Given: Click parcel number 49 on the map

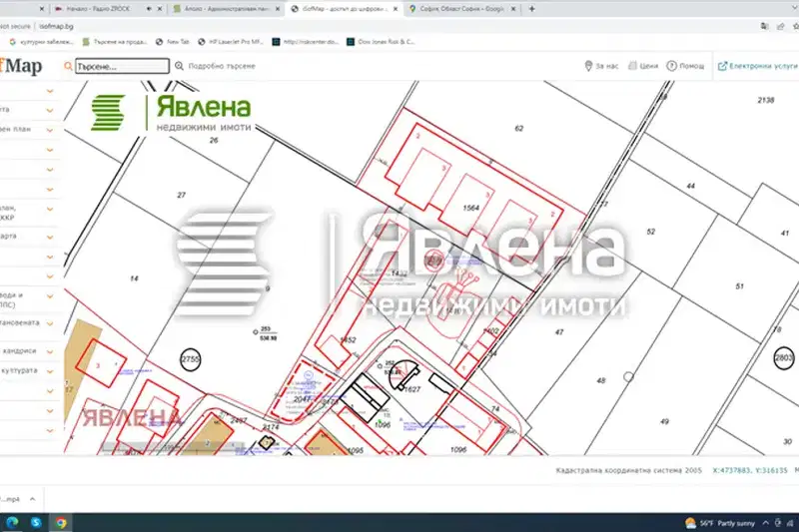Looking at the screenshot, I should [x=664, y=421].
